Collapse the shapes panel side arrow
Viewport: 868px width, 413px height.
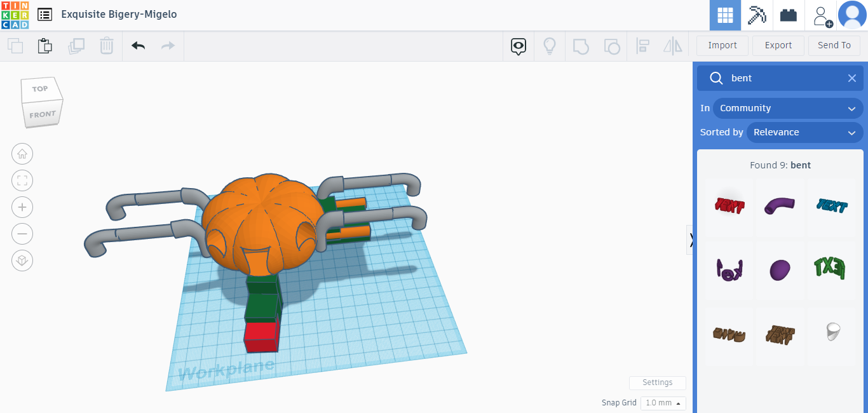(x=690, y=239)
